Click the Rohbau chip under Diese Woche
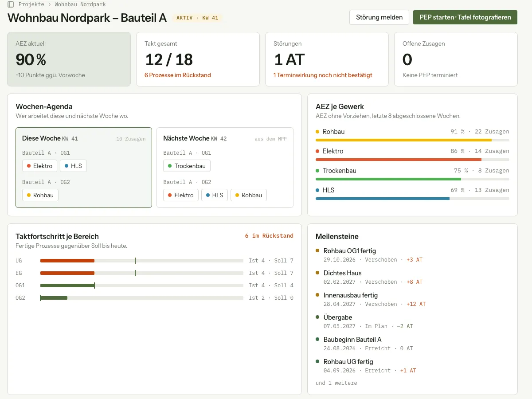The image size is (532, 399). (x=40, y=195)
